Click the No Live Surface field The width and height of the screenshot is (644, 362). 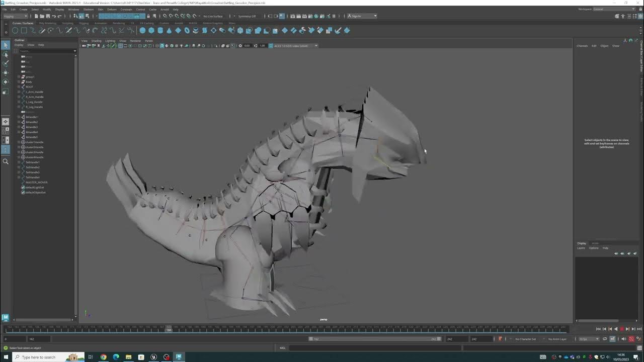213,16
